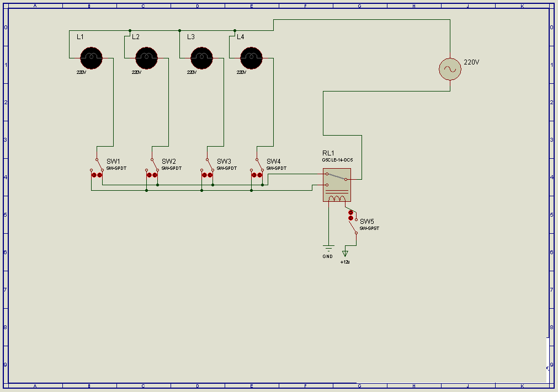This screenshot has width=558, height=392.
Task: Select lamp L1 bulb symbol
Action: pos(92,58)
